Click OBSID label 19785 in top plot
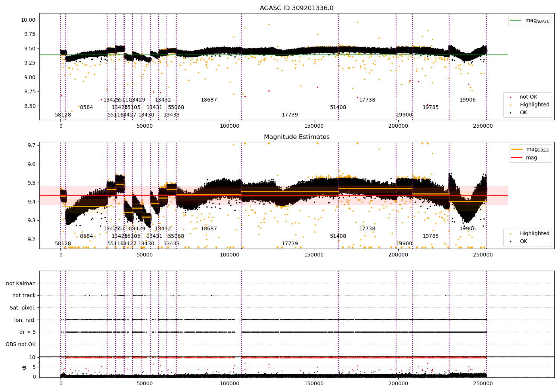 [x=431, y=108]
